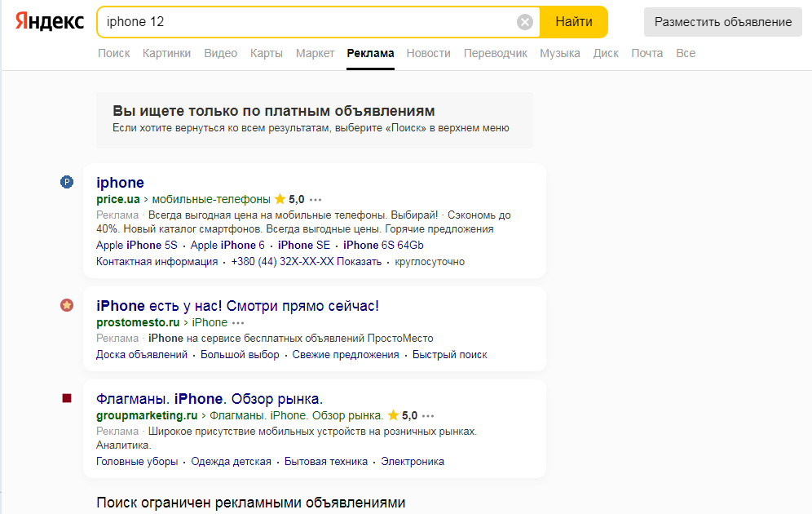Open the Свежие предложения sitelink
Screen dimensions: 812x514
346,355
